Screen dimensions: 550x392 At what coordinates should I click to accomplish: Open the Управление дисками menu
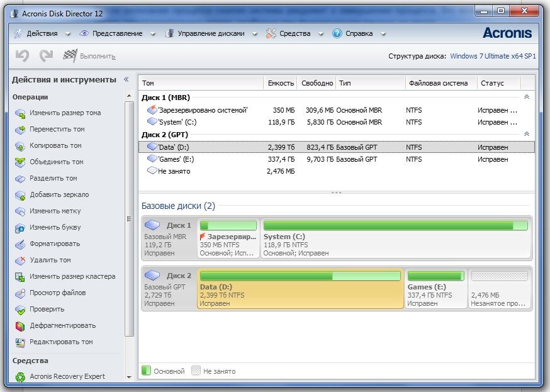click(x=211, y=33)
